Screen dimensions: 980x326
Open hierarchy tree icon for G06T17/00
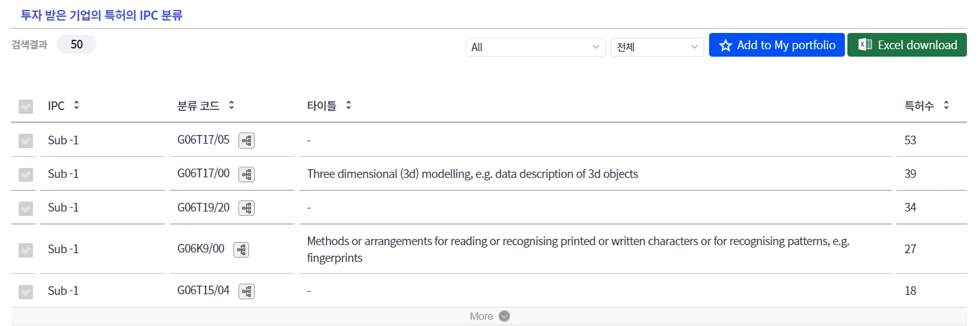pos(247,174)
